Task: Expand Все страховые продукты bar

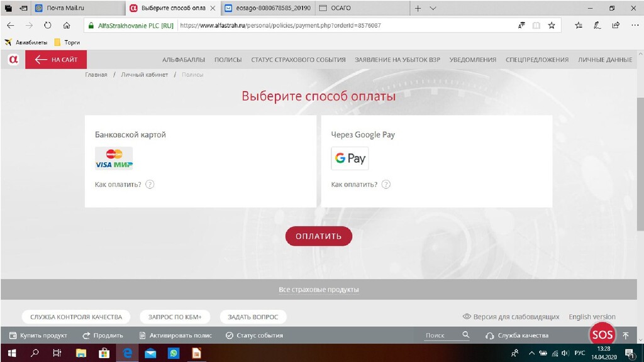Action: [x=319, y=289]
